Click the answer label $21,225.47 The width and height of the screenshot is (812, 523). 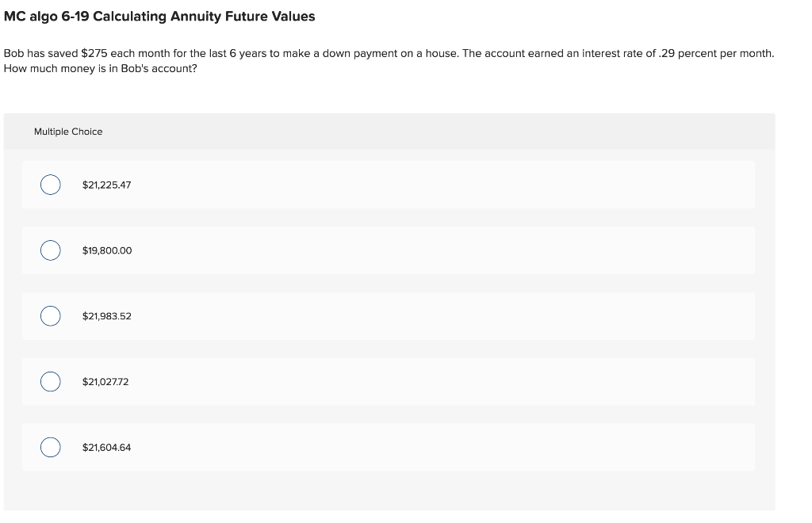106,185
